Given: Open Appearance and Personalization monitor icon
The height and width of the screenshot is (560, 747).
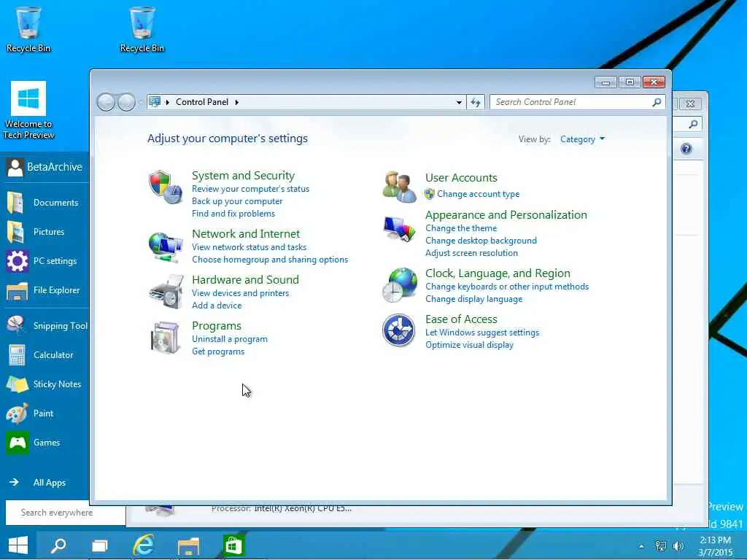Looking at the screenshot, I should (399, 229).
